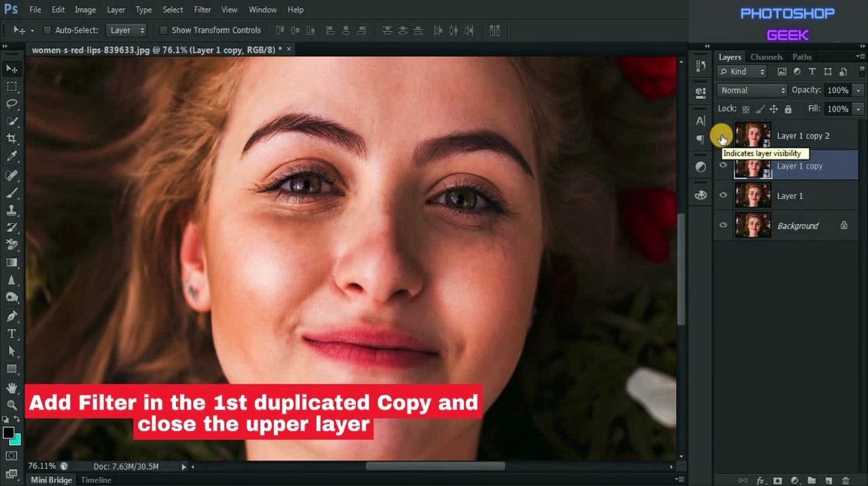Select the Pen tool

click(x=11, y=317)
